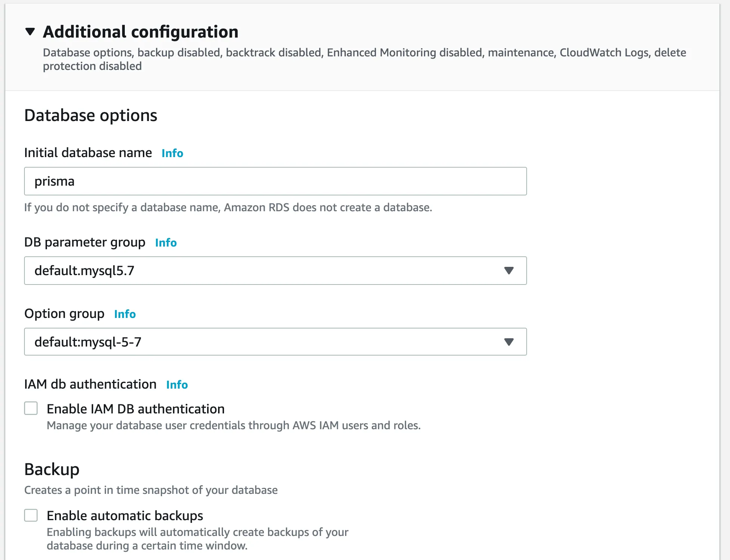Click the Initial database name field
730x560 pixels.
point(275,181)
